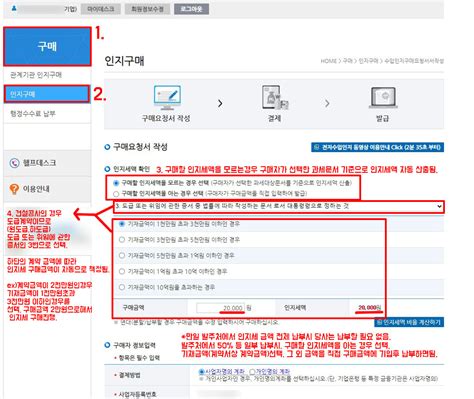
Task: Click the 구매금액 input field
Action: pos(220,308)
